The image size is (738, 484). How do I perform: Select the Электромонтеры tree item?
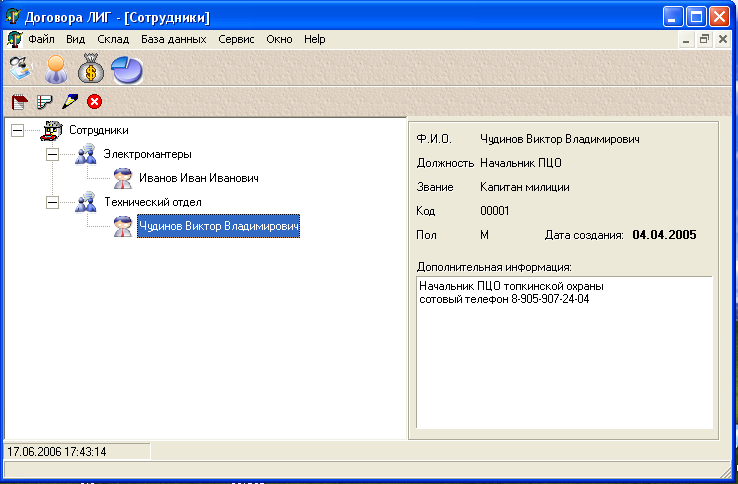147,154
